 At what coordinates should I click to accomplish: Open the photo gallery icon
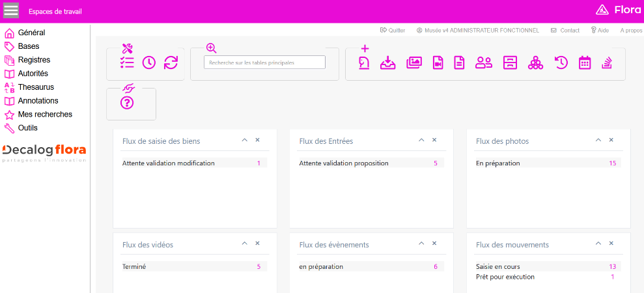click(x=414, y=63)
